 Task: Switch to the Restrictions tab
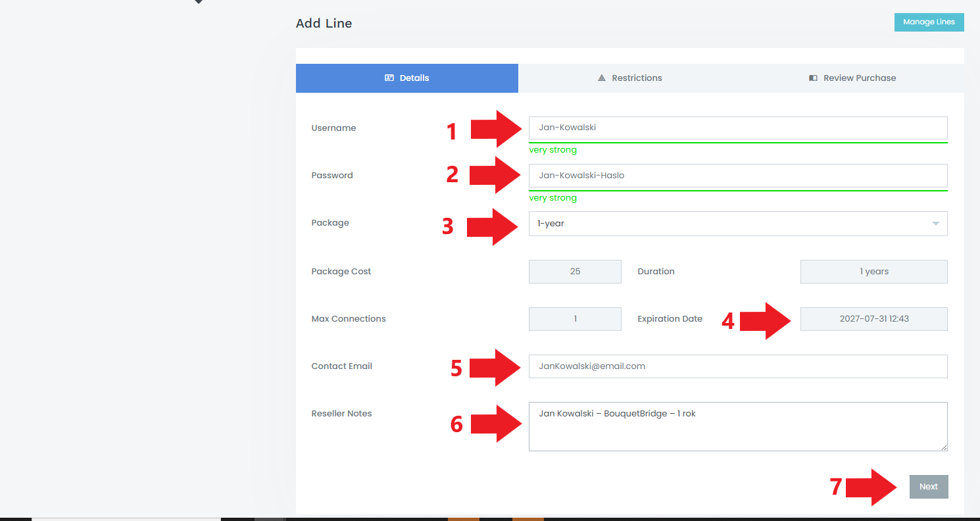click(x=629, y=78)
